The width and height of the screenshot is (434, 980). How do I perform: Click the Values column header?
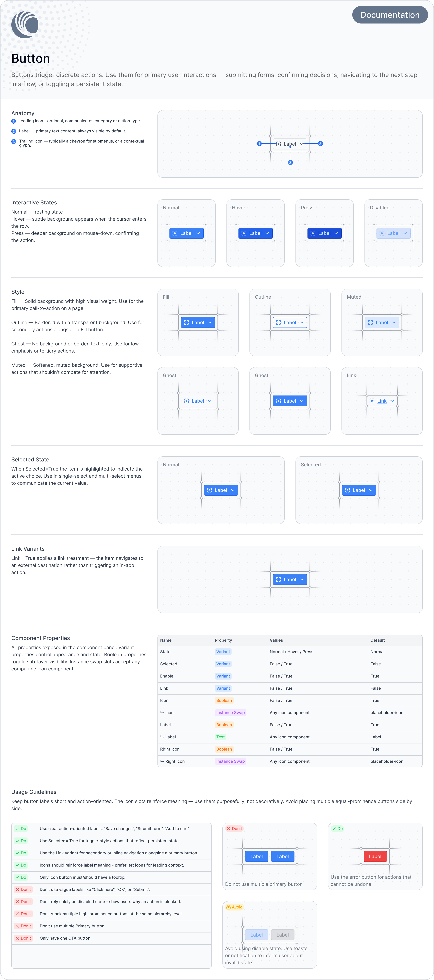pyautogui.click(x=276, y=640)
